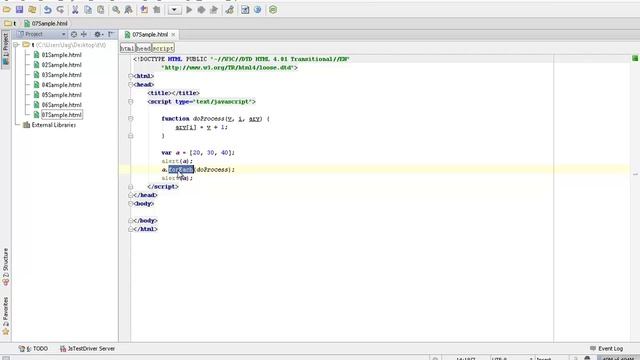
Task: Select 04Sample.html in the project tree
Action: (61, 85)
